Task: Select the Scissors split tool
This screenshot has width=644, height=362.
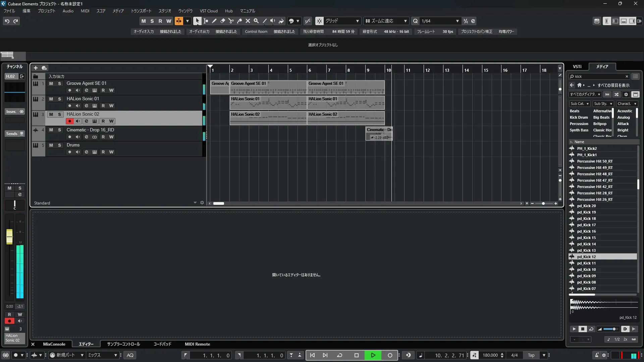Action: tap(231, 21)
